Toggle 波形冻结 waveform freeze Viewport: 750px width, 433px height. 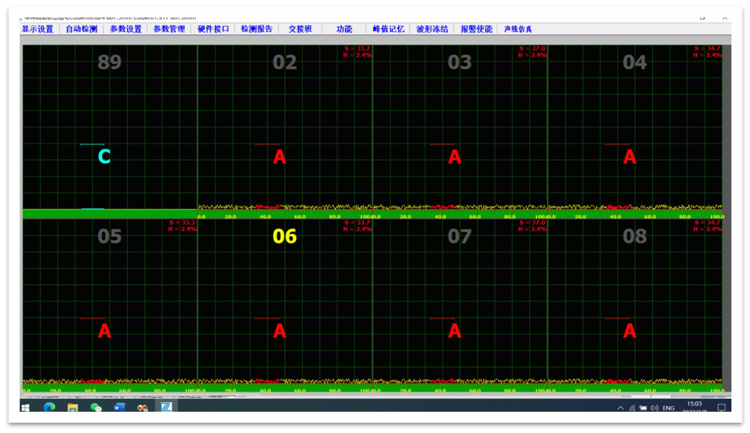432,29
